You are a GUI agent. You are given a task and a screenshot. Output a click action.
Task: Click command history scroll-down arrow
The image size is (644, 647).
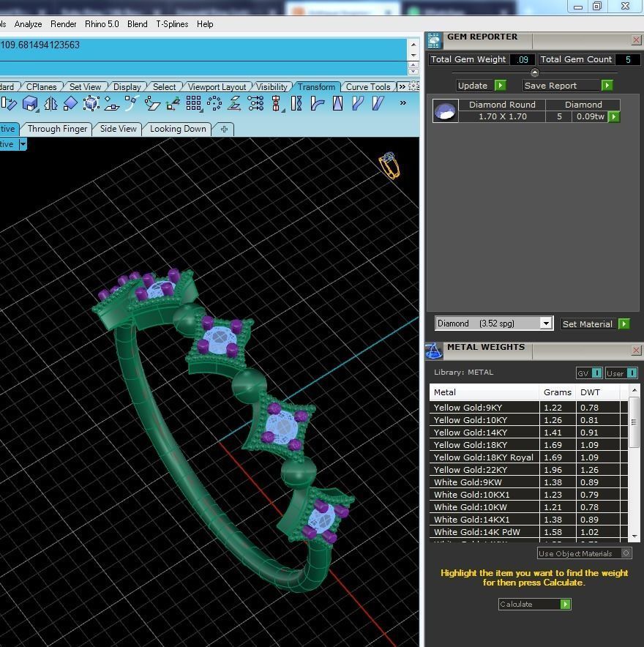pyautogui.click(x=413, y=56)
